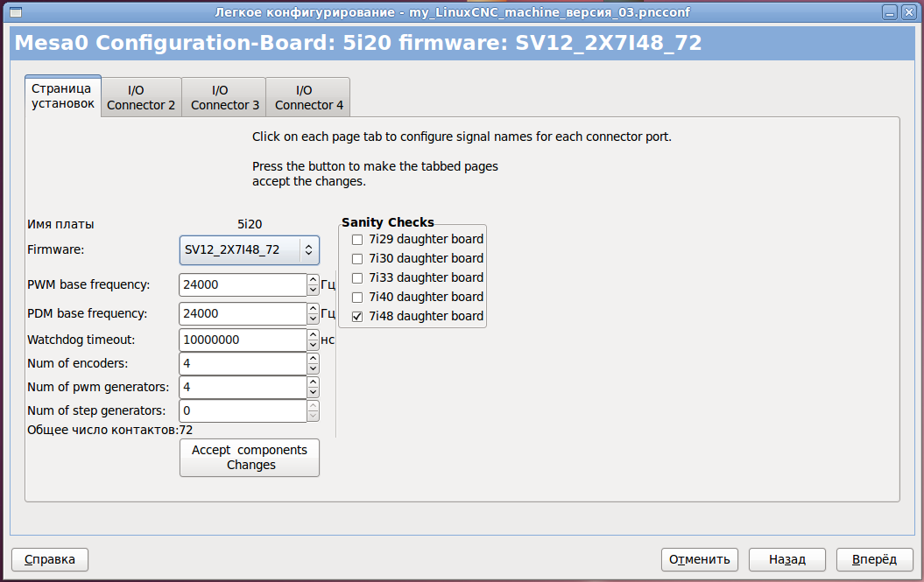Click the Sanity Checks group label
The image size is (924, 582).
[388, 222]
